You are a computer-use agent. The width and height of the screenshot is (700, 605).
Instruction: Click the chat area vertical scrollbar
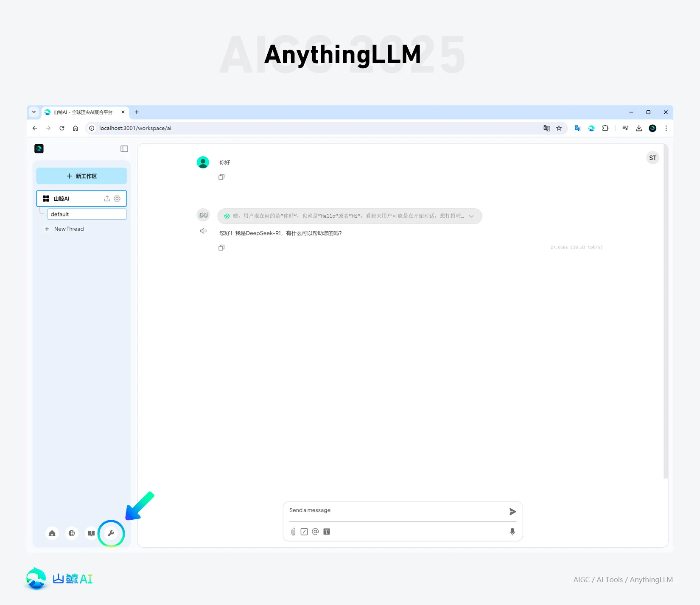click(x=666, y=312)
